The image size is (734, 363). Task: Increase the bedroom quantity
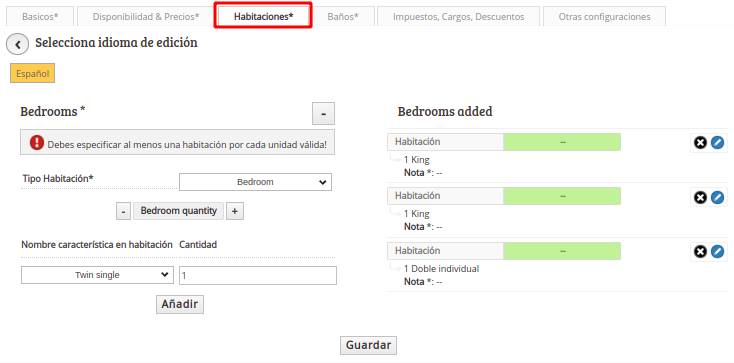tap(235, 211)
